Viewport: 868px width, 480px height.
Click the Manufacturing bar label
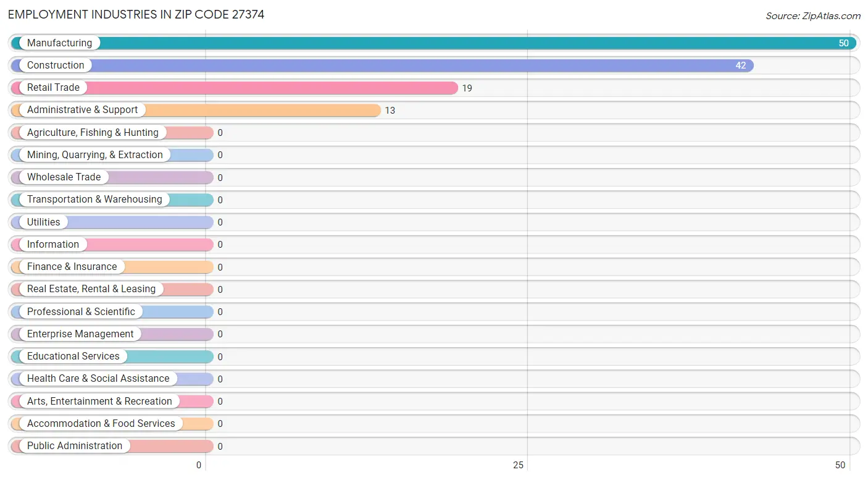coord(59,43)
